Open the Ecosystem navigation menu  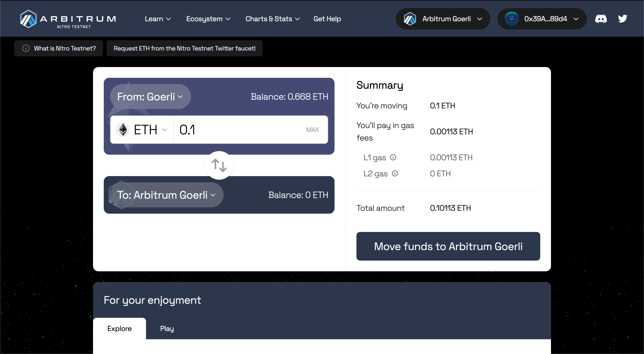coord(208,18)
